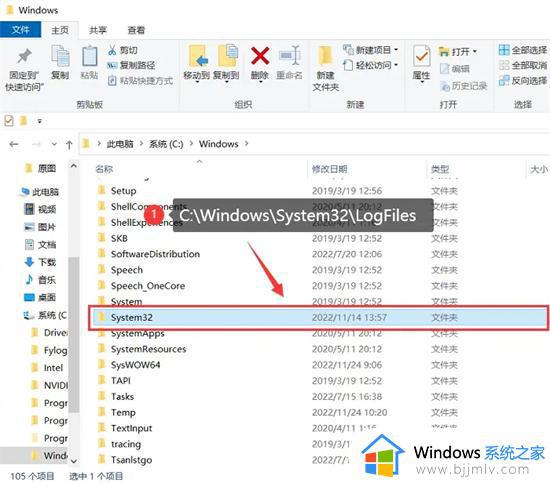The image size is (550, 483).
Task: Click the sidebar scroll down arrow
Action: pyautogui.click(x=74, y=461)
